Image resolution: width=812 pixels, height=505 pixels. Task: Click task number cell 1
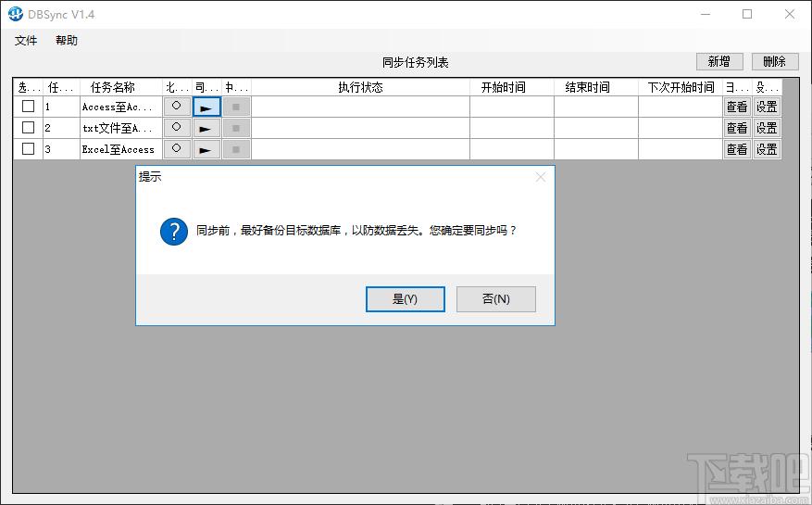click(x=62, y=107)
